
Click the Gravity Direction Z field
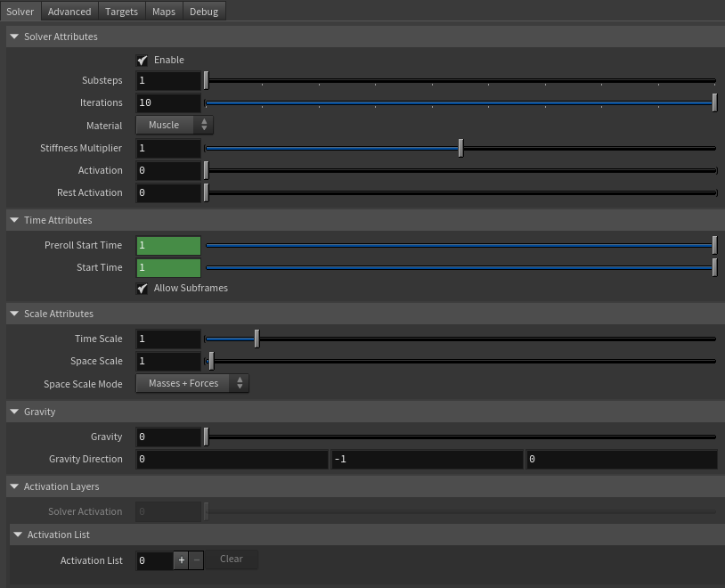[622, 459]
